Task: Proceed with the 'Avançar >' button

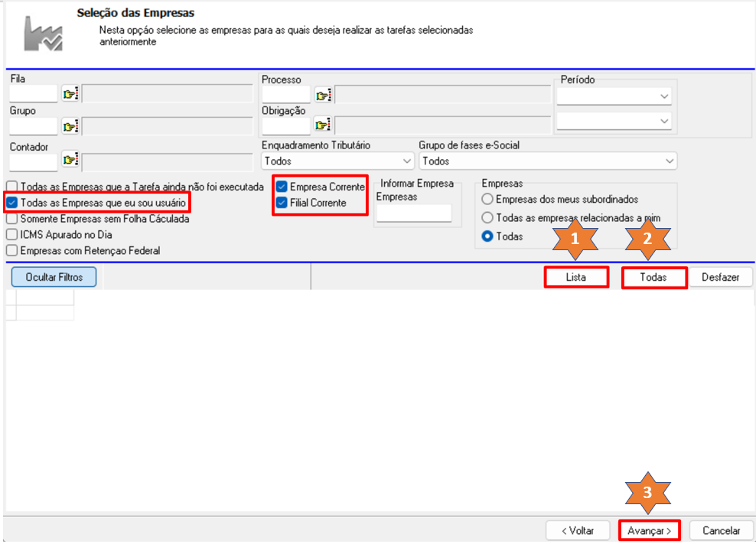Action: pyautogui.click(x=650, y=530)
